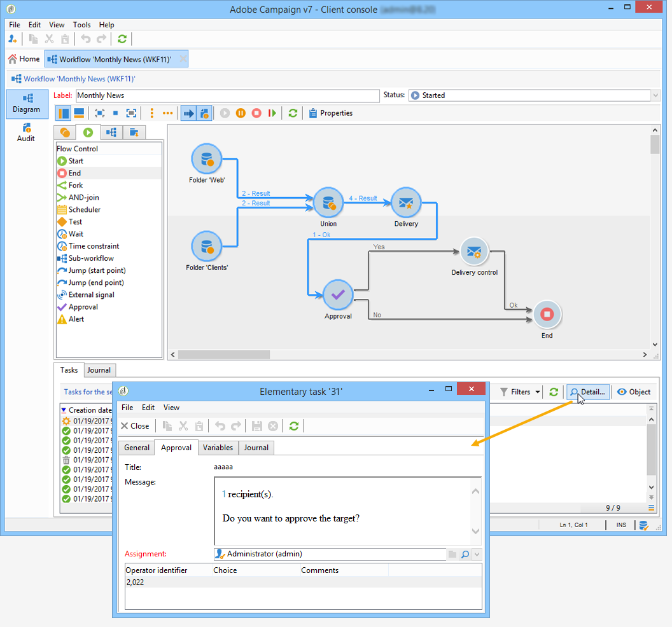Select the Delivery activity node
Image resolution: width=672 pixels, height=627 pixels.
click(406, 203)
